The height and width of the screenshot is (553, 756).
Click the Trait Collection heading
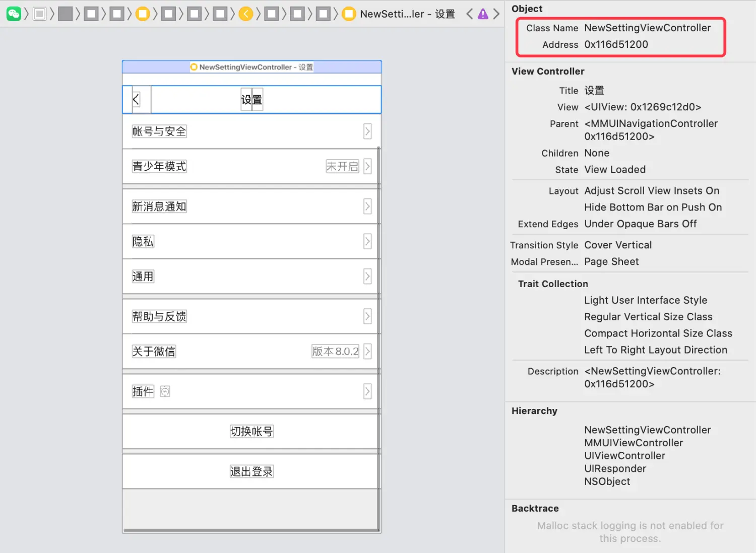click(x=553, y=284)
